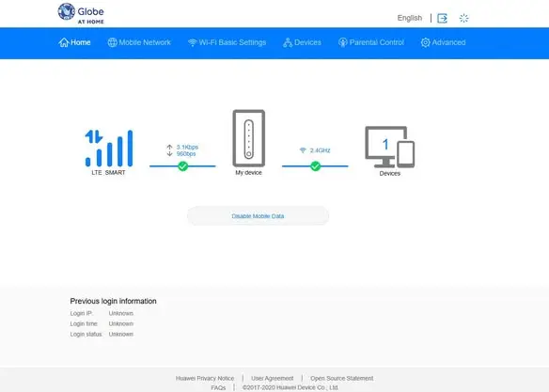The image size is (549, 392).
Task: Open the Advanced settings tab
Action: point(444,42)
